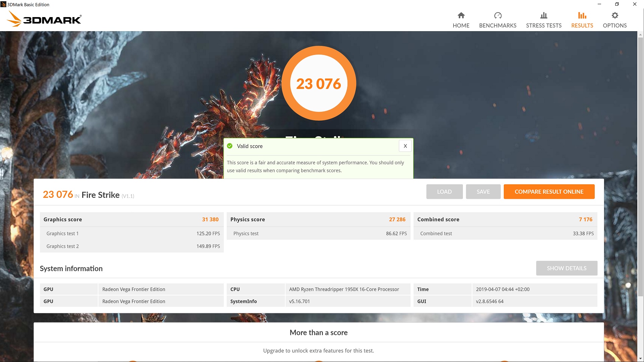Click the scrollbar down arrow

(640, 359)
